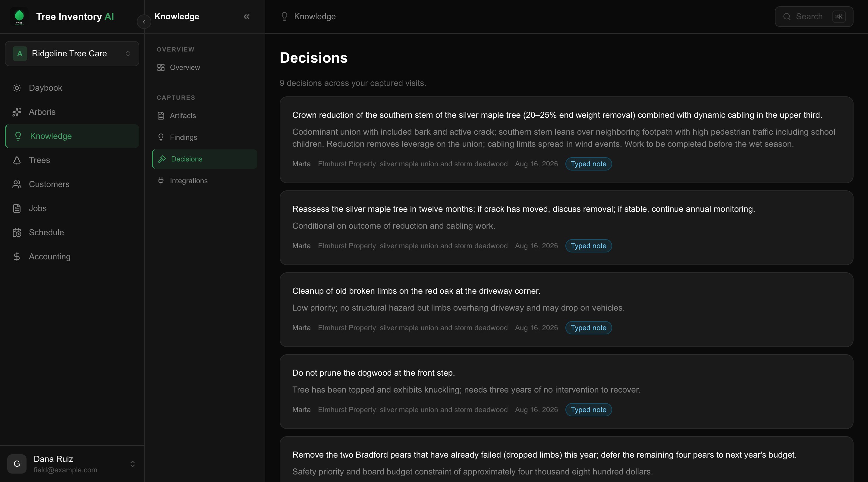Viewport: 868px width, 482px height.
Task: Collapse the main sidebar with the round chevron button
Action: pyautogui.click(x=144, y=22)
